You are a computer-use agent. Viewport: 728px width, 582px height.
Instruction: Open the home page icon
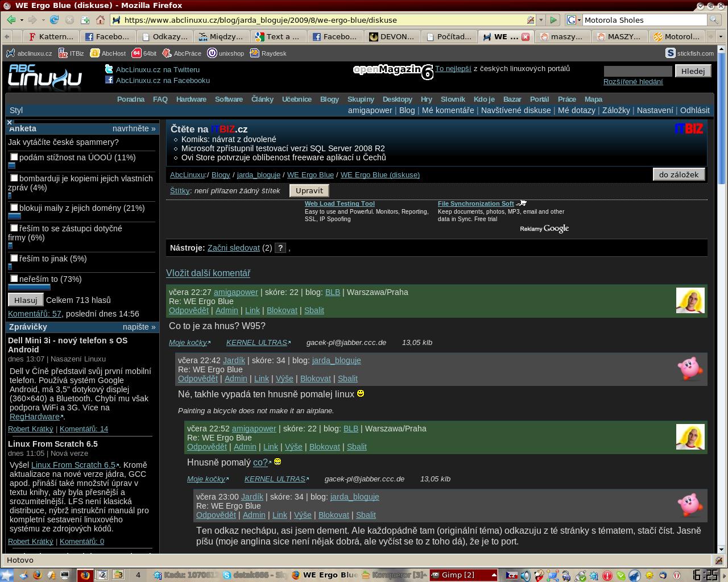coord(100,20)
